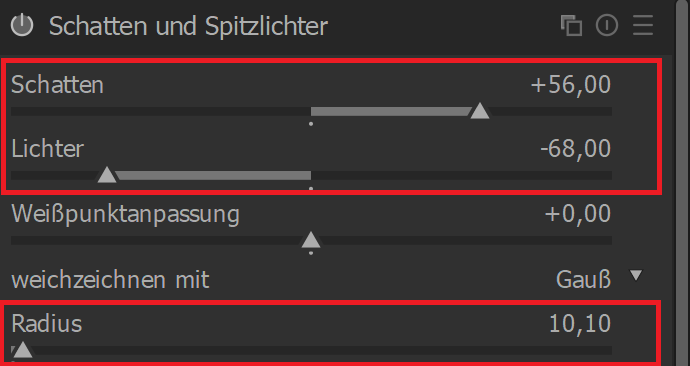Open the weichzeichnen mit dropdown arrow
690x366 pixels.
point(636,275)
